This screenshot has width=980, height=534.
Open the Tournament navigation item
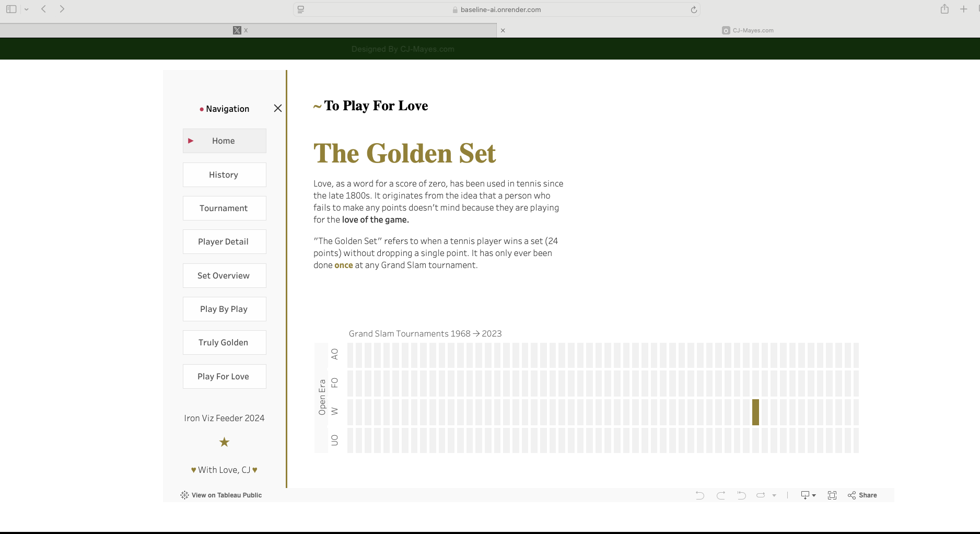point(224,208)
